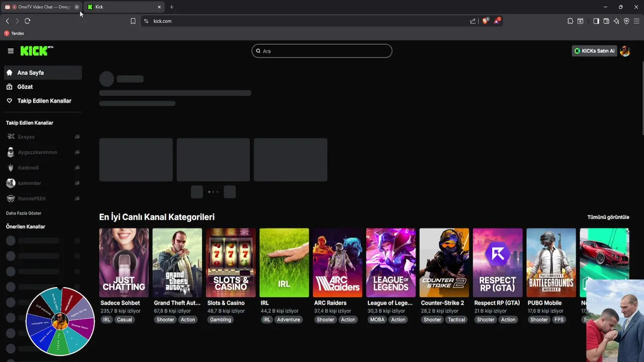The height and width of the screenshot is (362, 644).
Task: Expand Daha Fazla Göster list
Action: coord(24,213)
